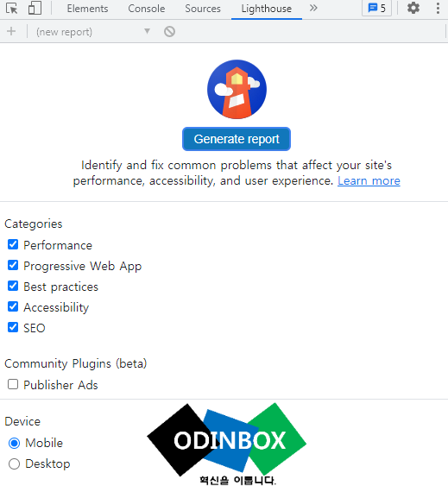Uncheck the SEO category
Image resolution: width=448 pixels, height=498 pixels.
(x=13, y=327)
